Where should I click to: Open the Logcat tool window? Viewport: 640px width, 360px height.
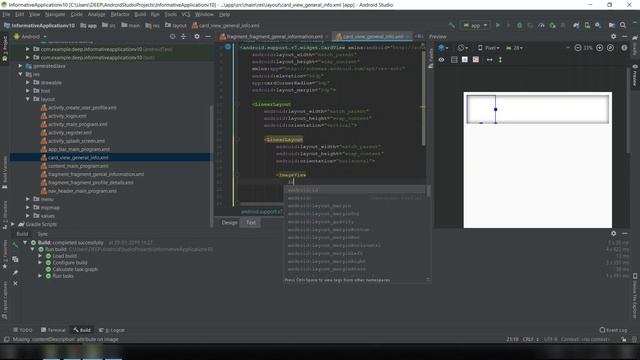[x=112, y=330]
